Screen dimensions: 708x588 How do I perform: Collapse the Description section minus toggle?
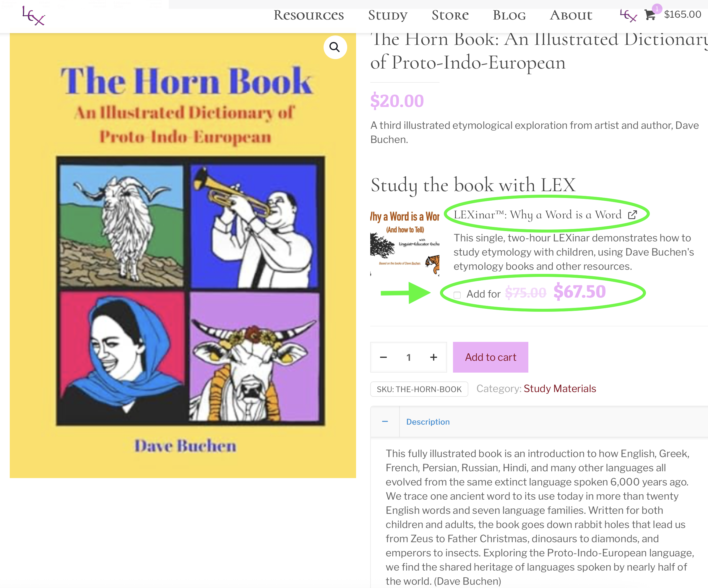385,421
